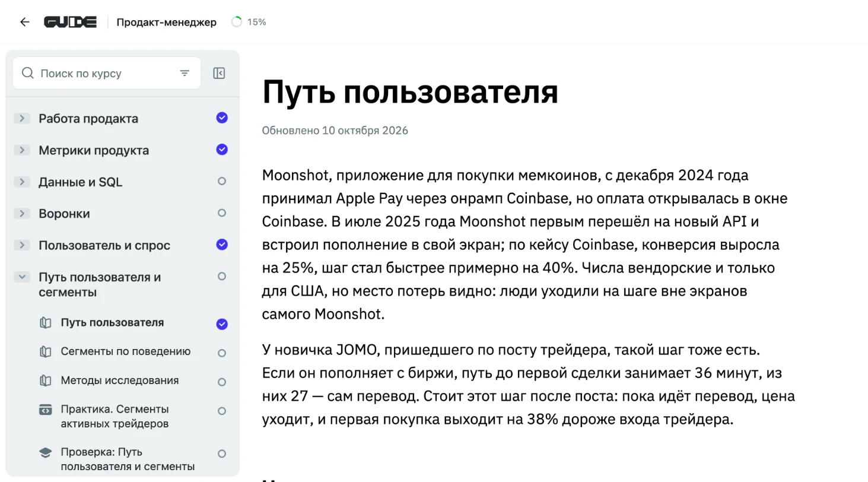
Task: Click the search magnifier icon
Action: 27,73
